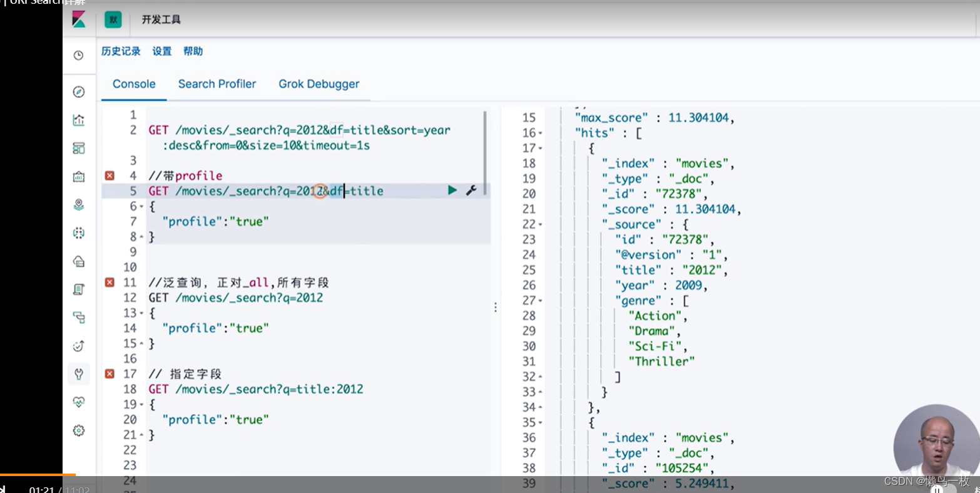Viewport: 980px width, 493px height.
Task: Click the "@version" : "1" output line
Action: (x=671, y=255)
